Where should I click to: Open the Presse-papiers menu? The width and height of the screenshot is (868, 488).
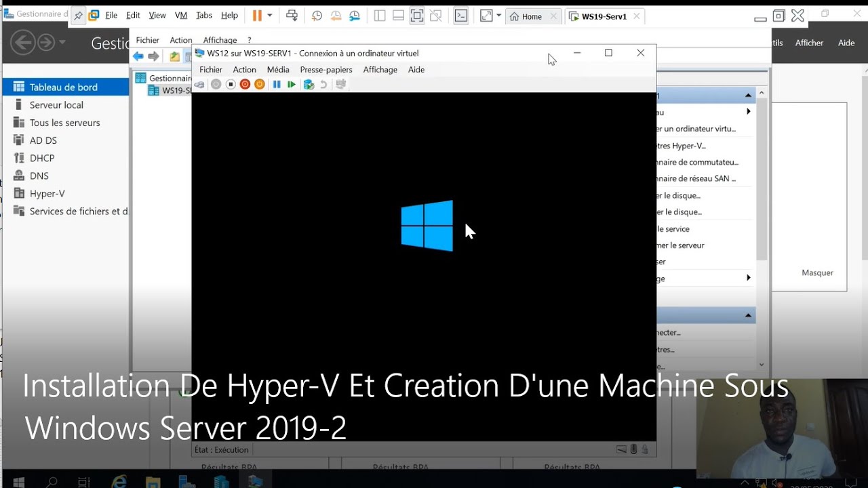point(326,70)
